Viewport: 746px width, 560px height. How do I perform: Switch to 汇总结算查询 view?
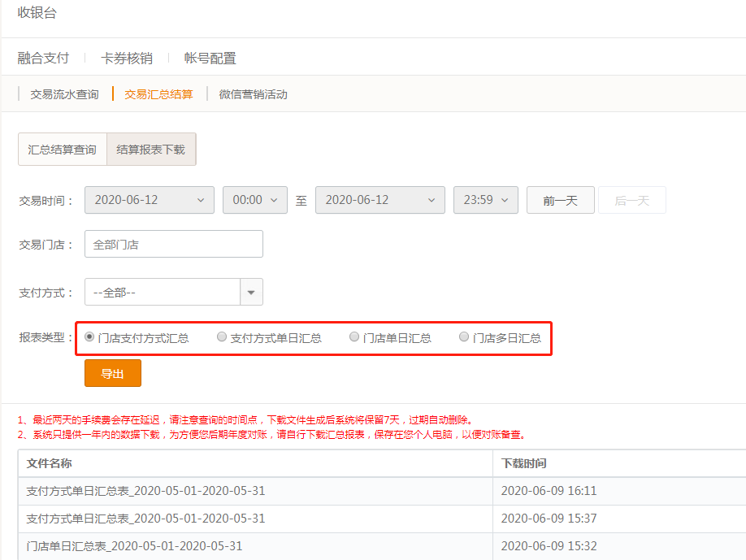(x=63, y=149)
